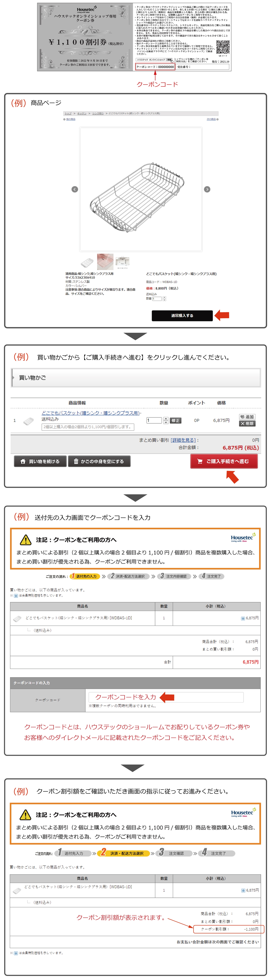Click the トップ breadcrumb link
This screenshot has height=980, width=271.
coord(68,113)
